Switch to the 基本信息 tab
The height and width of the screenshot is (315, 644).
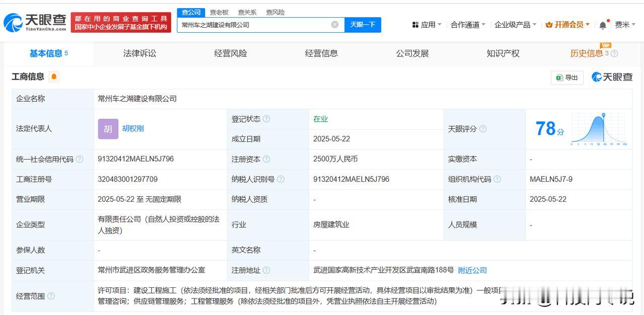pyautogui.click(x=49, y=53)
